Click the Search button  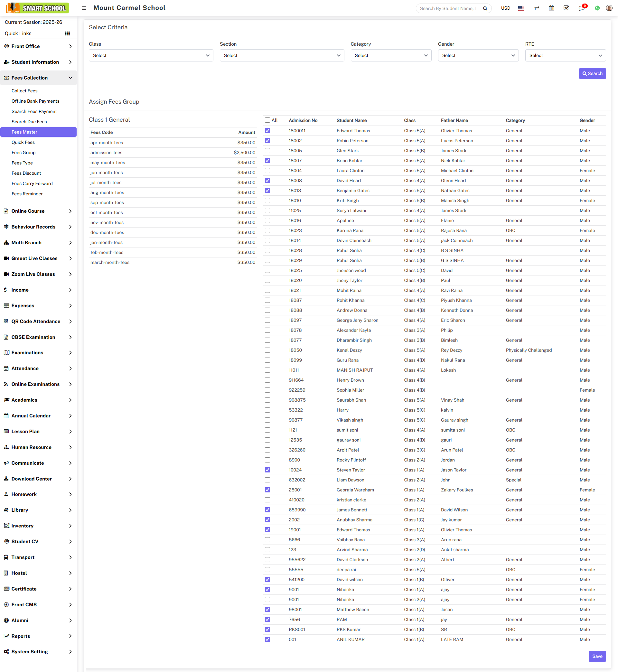592,73
